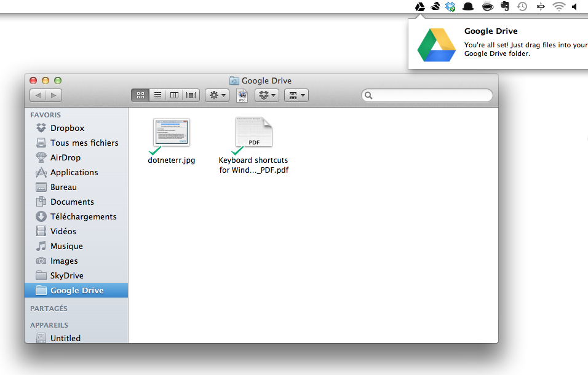Click the coffee cup menu bar icon

coord(487,7)
